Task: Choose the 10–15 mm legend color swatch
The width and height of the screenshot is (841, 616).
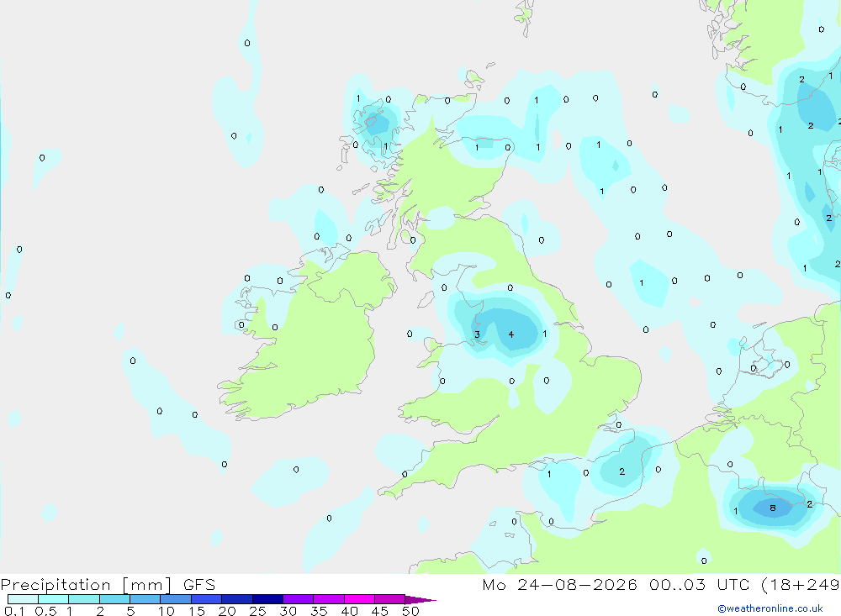Action: click(x=176, y=599)
